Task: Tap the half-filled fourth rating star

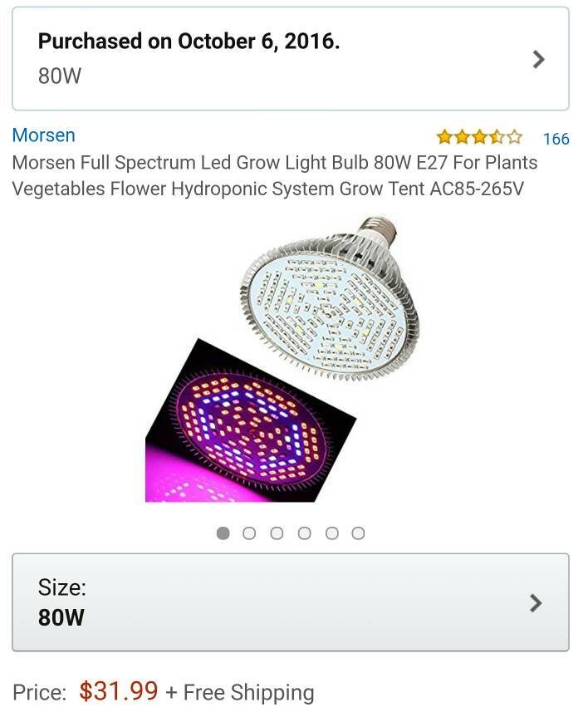Action: (x=497, y=137)
